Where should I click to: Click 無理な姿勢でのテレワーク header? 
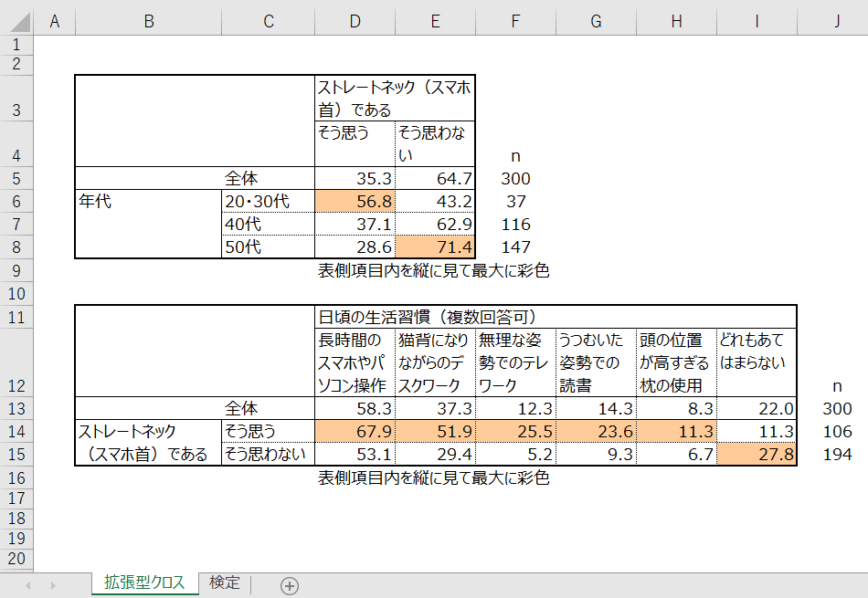515,362
